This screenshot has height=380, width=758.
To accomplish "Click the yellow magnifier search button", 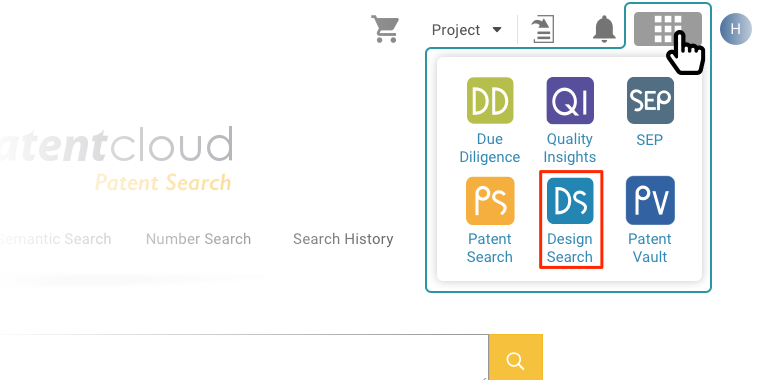I will [515, 357].
